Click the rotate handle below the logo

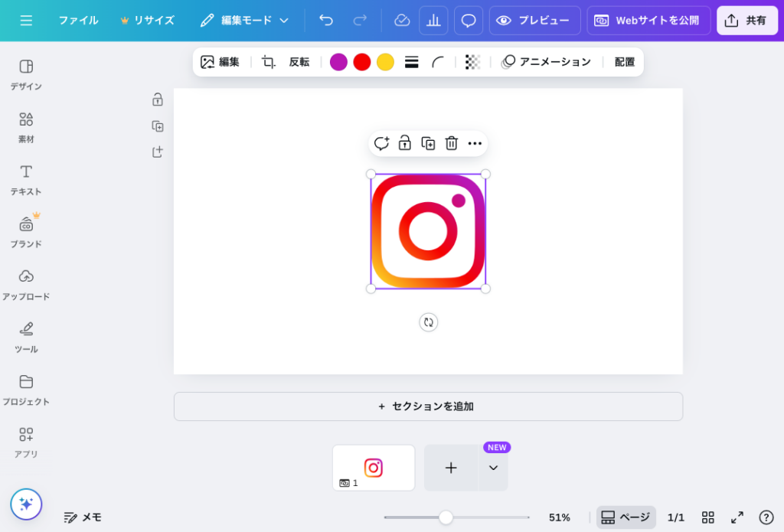(429, 322)
